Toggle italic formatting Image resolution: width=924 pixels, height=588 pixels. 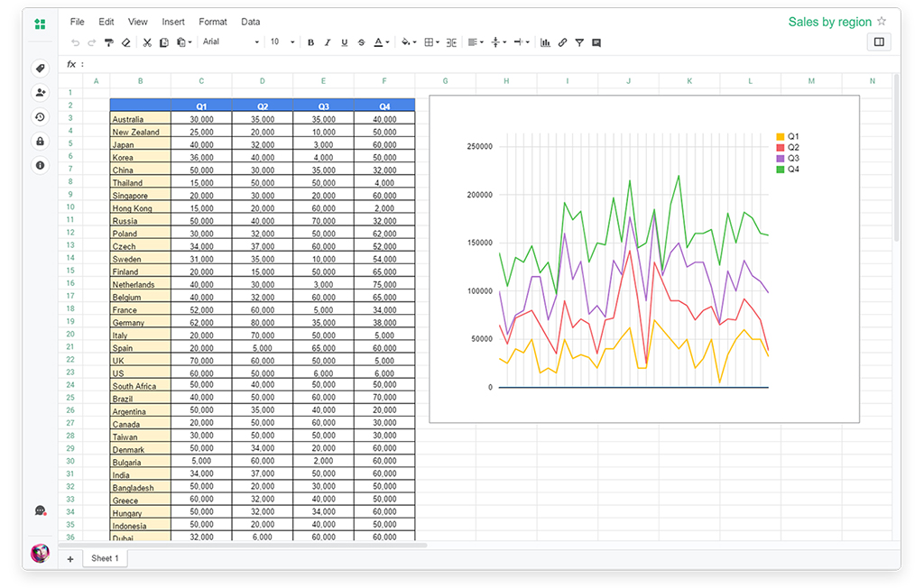[328, 42]
